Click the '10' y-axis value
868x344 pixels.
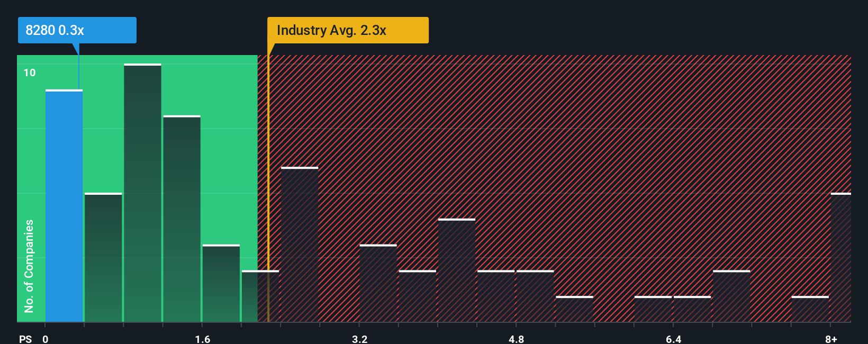pos(30,73)
